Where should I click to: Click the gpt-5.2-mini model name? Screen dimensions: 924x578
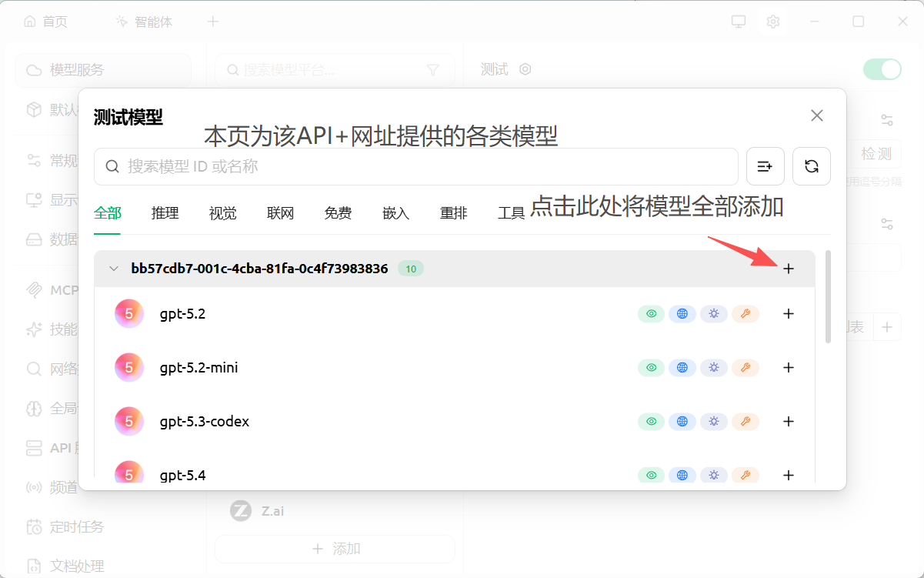(199, 368)
